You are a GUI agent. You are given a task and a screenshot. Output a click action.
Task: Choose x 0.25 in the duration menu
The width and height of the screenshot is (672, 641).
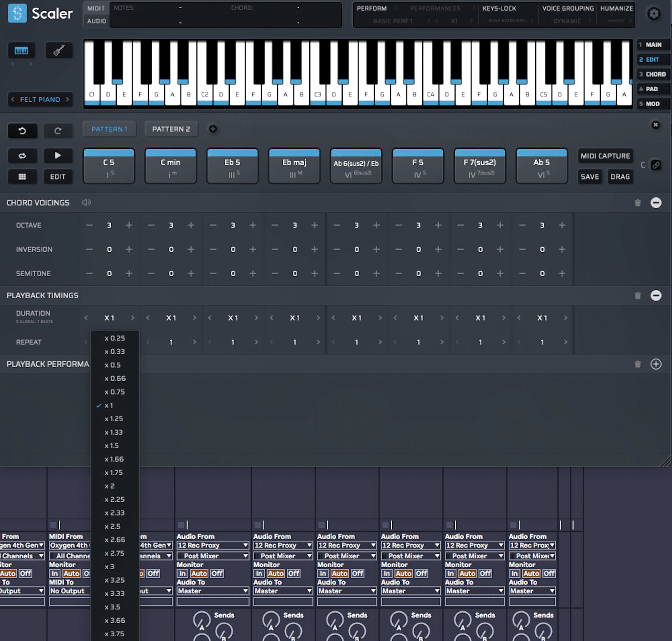click(x=115, y=338)
